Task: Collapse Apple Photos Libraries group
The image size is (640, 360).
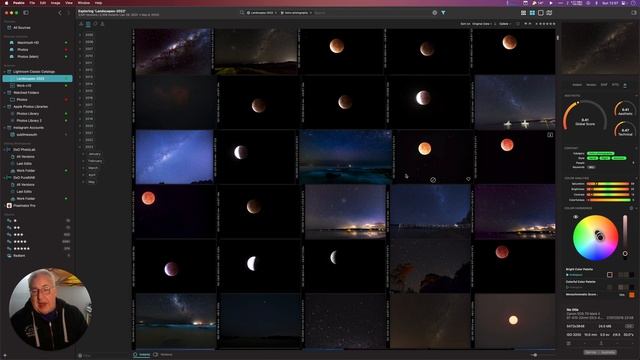Action: [x=4, y=107]
